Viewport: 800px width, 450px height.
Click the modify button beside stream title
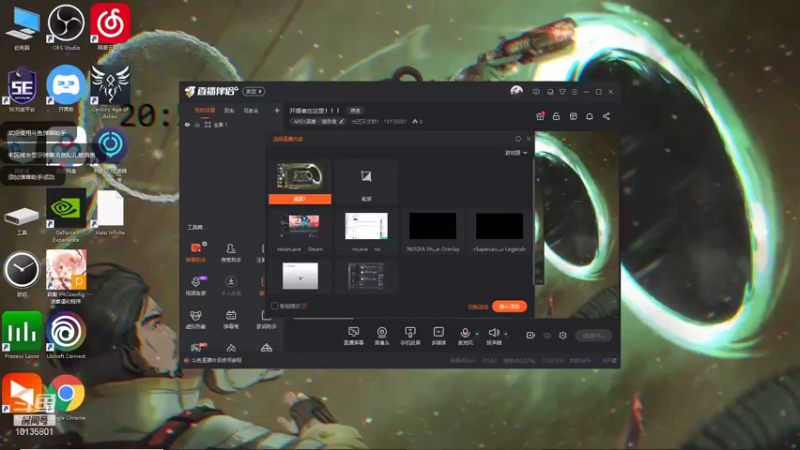tap(355, 111)
